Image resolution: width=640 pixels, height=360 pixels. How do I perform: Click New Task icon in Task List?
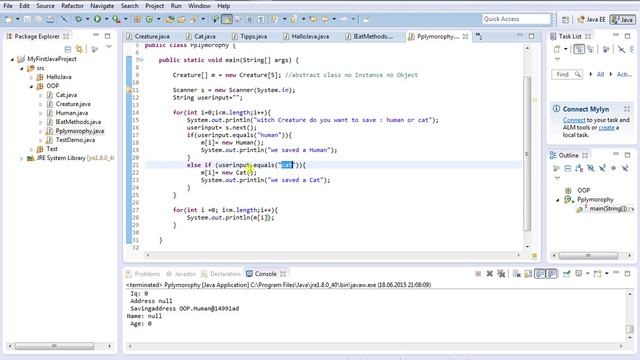pos(557,49)
